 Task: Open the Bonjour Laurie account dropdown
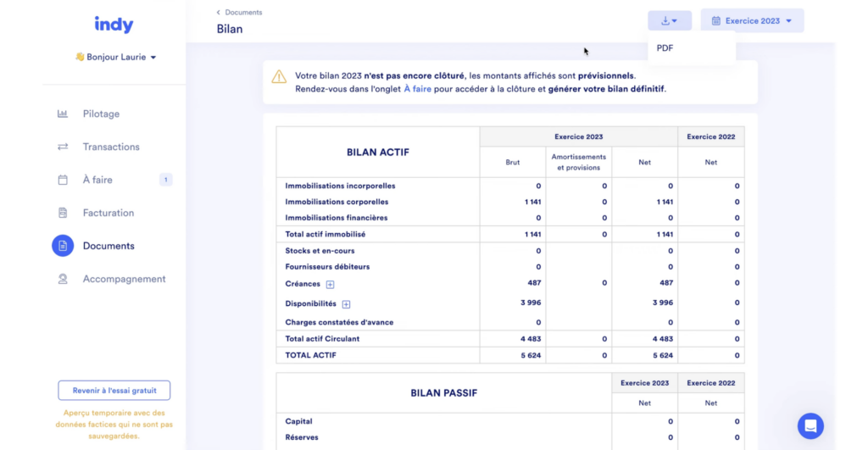(x=115, y=57)
